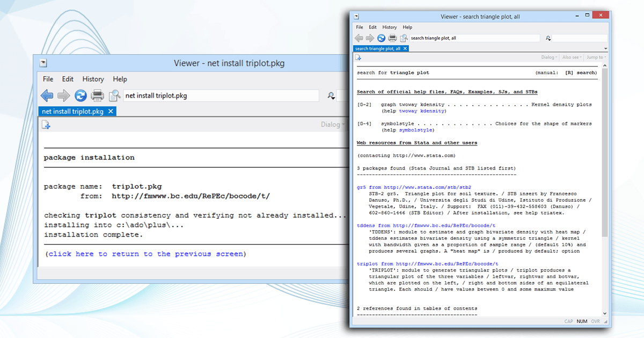Open the '[R] search' manual link
644x338 pixels.
[x=581, y=72]
